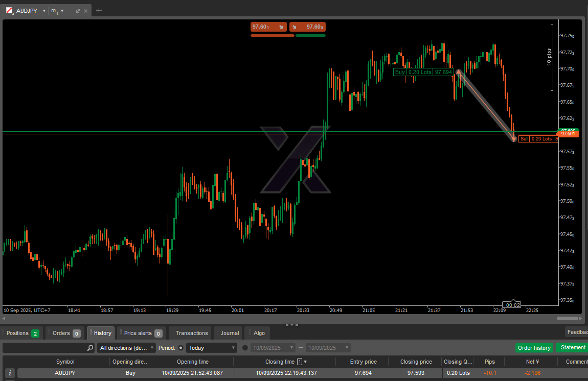The height and width of the screenshot is (381, 588).
Task: Open the m1 timeframe dropdown
Action: [62, 11]
